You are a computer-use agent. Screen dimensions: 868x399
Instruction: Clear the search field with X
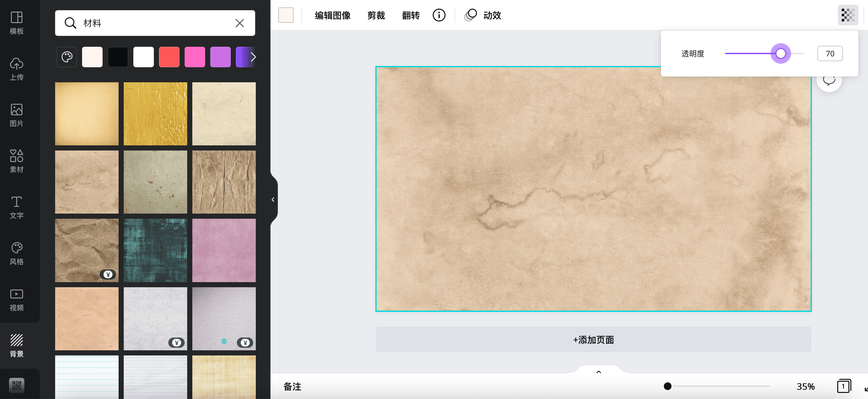(x=239, y=23)
